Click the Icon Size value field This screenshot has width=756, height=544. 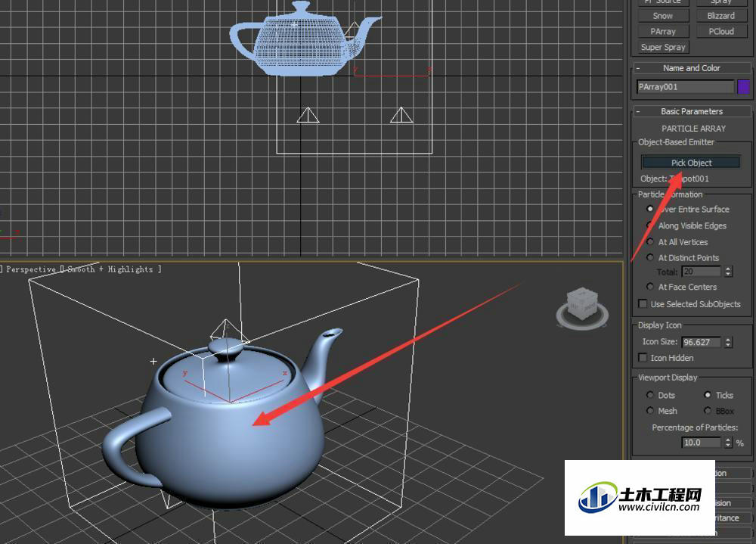[x=702, y=342]
